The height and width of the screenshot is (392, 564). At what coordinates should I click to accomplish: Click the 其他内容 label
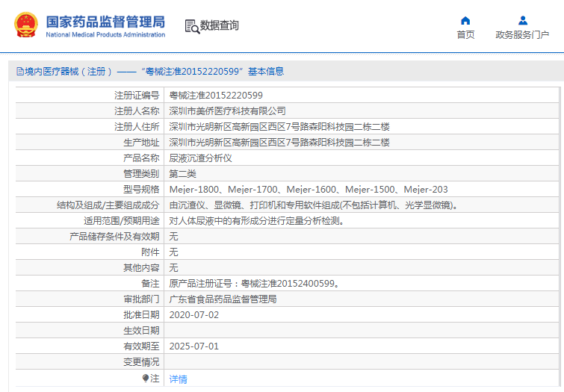(x=141, y=267)
